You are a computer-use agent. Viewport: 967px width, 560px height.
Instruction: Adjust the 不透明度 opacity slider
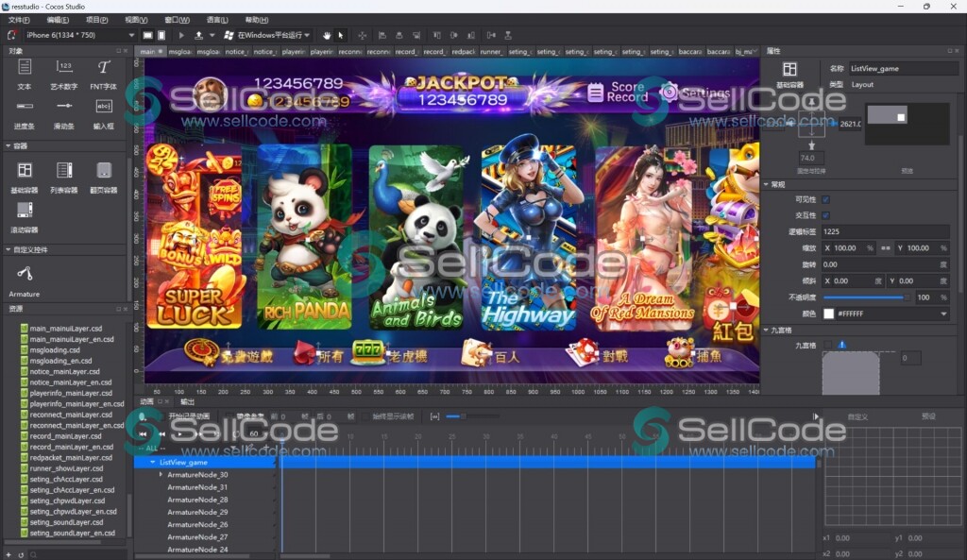click(866, 297)
